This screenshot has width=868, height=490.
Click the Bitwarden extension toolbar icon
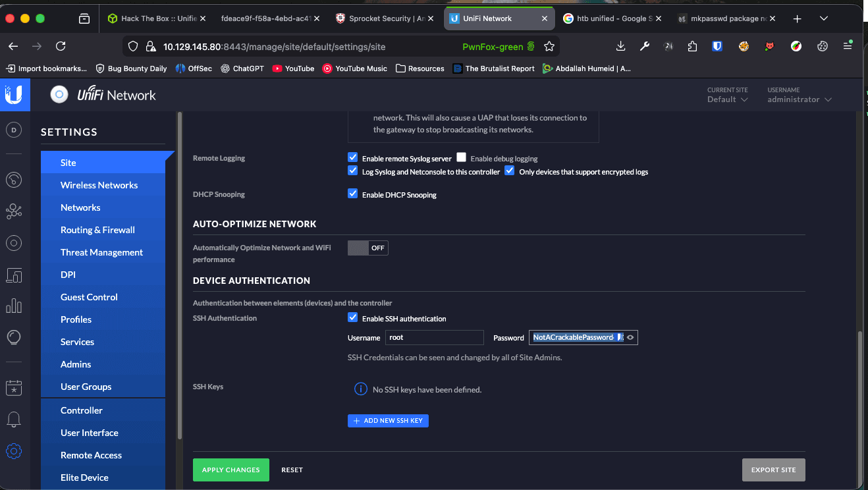[717, 46]
